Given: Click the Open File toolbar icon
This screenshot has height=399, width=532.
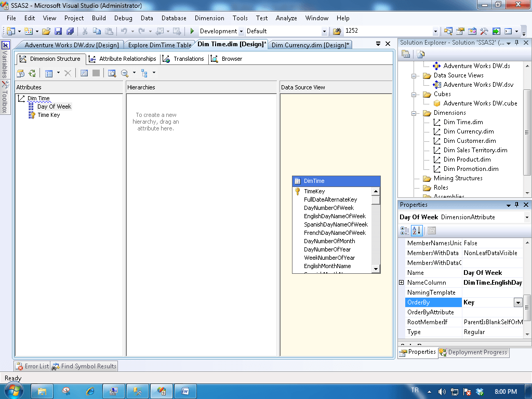Looking at the screenshot, I should coord(46,31).
